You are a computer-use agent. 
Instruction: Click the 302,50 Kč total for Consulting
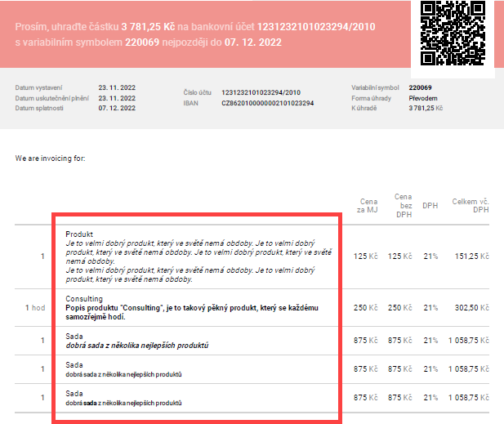pyautogui.click(x=472, y=307)
